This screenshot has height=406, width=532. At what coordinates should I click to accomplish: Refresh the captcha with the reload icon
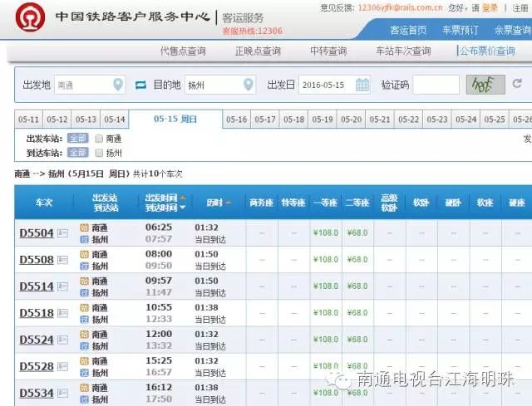click(x=516, y=84)
